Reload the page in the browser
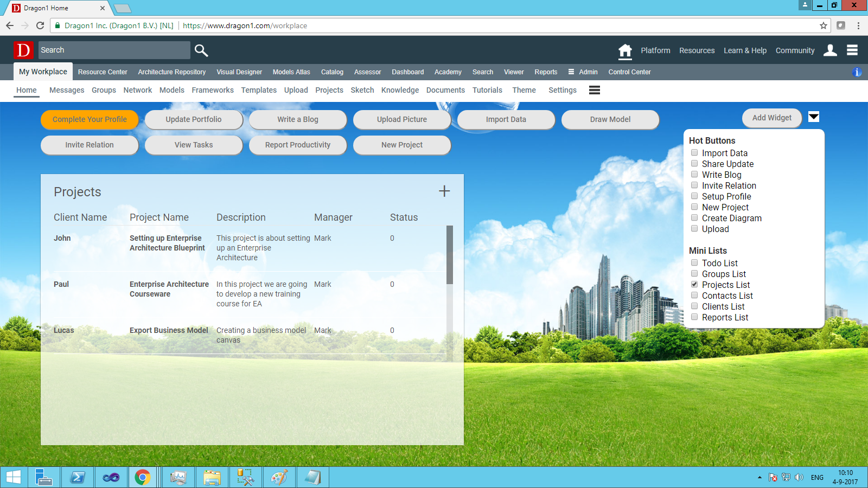This screenshot has width=868, height=488. click(x=40, y=25)
